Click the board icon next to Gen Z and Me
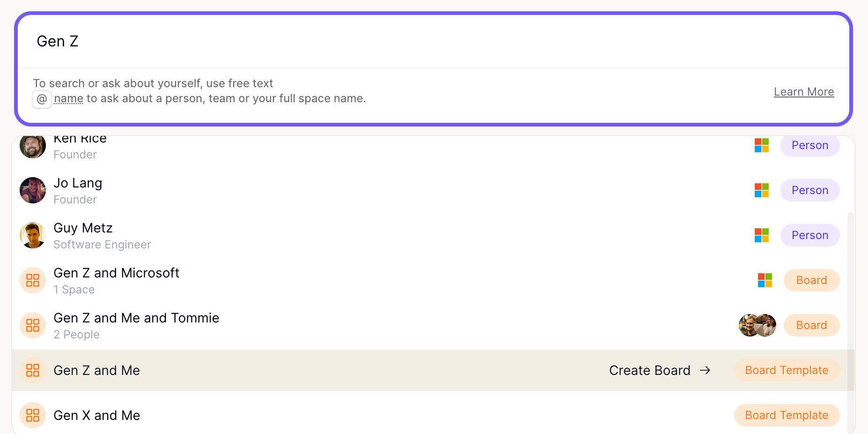 point(33,370)
